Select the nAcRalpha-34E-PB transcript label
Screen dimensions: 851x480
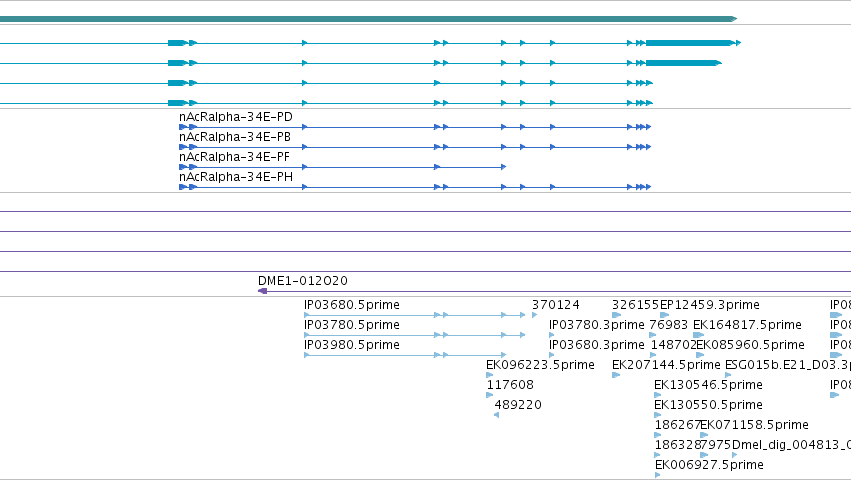pos(234,137)
